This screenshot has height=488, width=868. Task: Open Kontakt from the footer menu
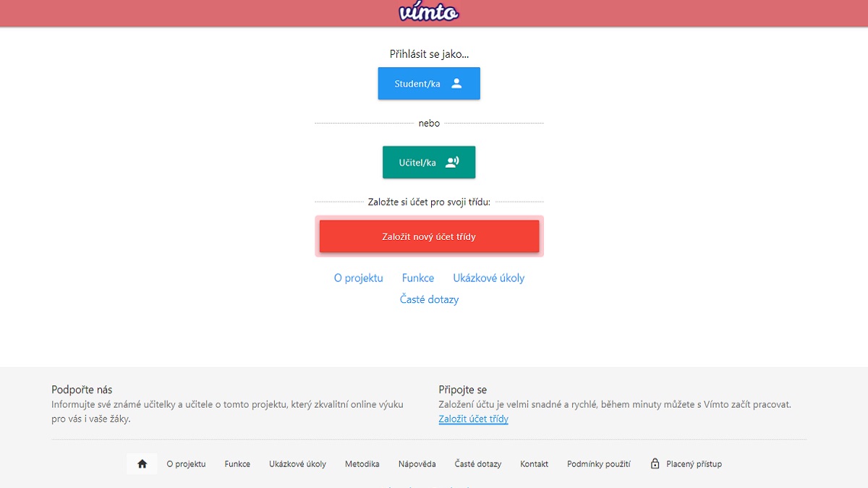click(534, 463)
